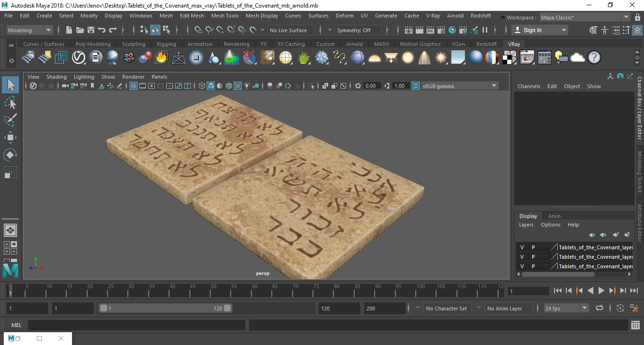Viewport: 644px width, 345px height.
Task: Click the time range slider bar
Action: pyautogui.click(x=165, y=308)
